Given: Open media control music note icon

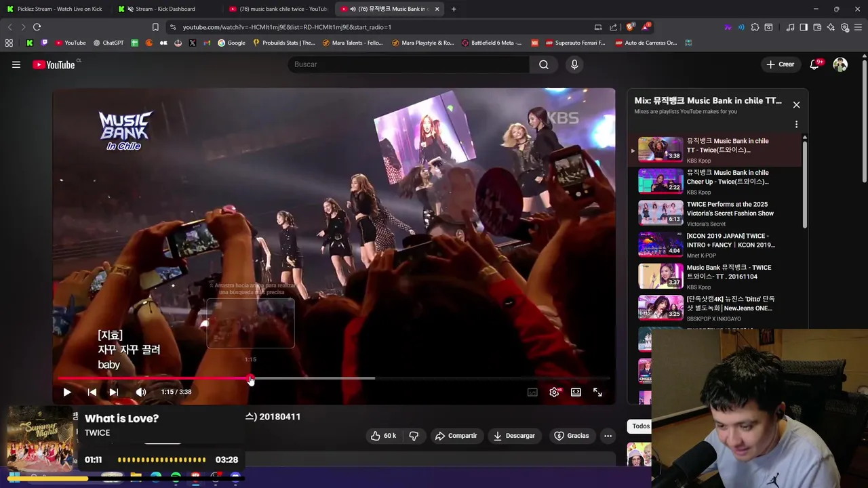Looking at the screenshot, I should [790, 27].
